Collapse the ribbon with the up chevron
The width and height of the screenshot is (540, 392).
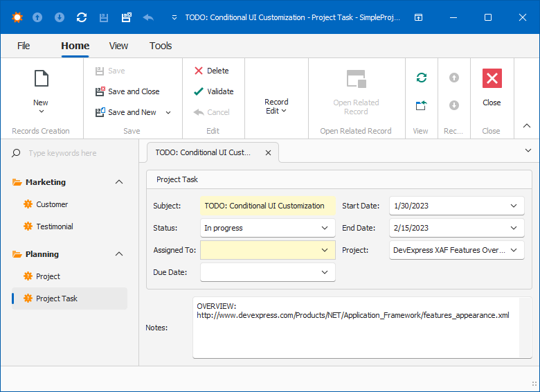[x=527, y=126]
